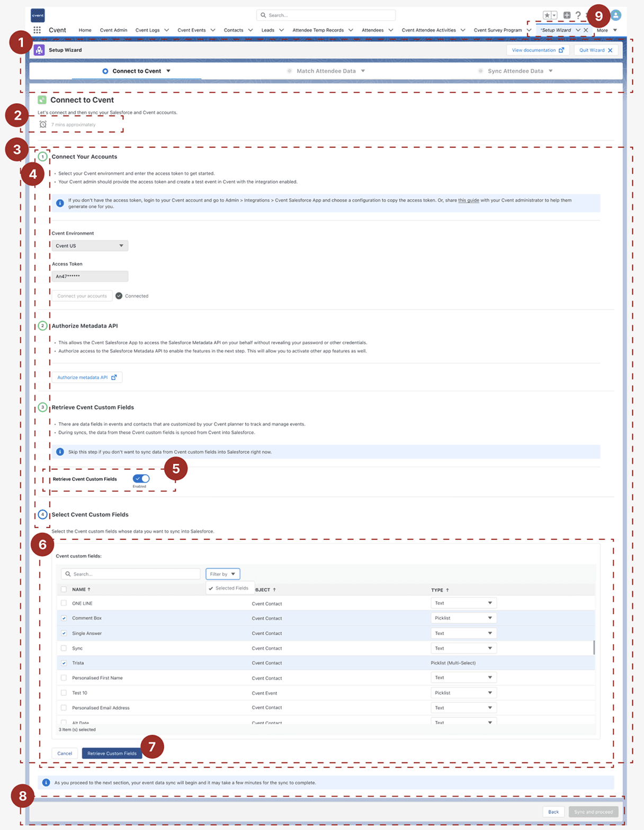
Task: Open Type dropdown for Test 10 row
Action: [463, 693]
